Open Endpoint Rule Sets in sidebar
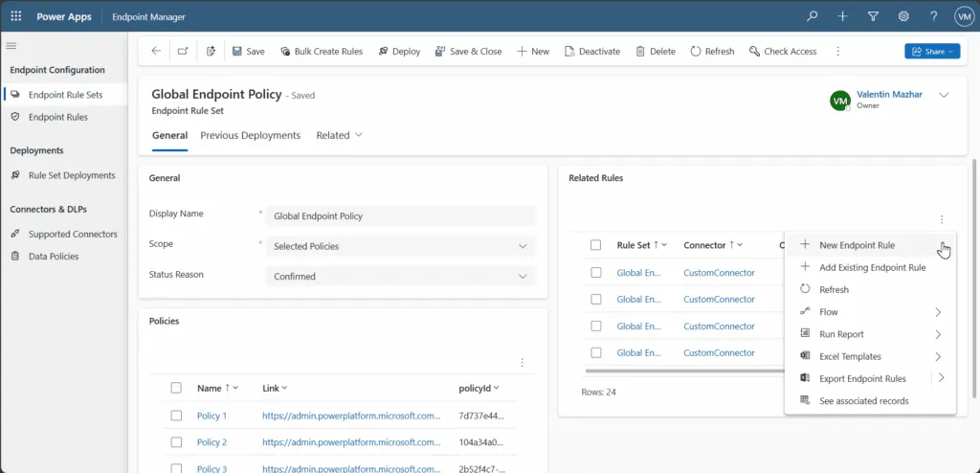 click(x=65, y=95)
